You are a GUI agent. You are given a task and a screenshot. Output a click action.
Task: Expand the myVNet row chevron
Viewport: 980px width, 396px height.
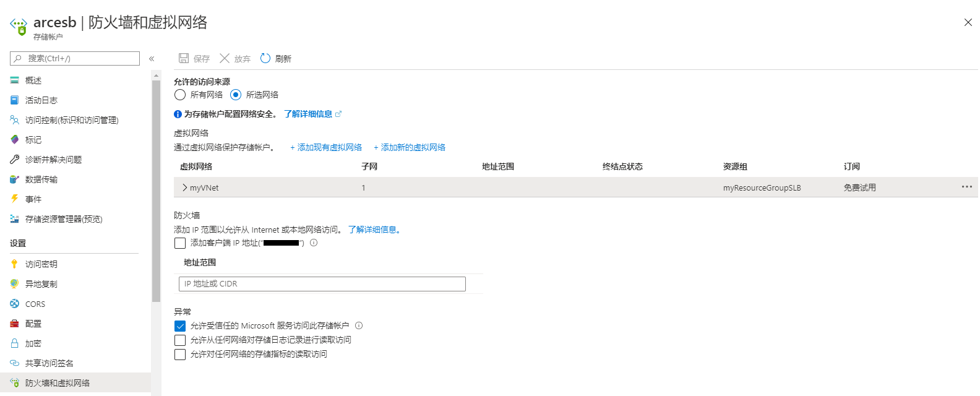[x=184, y=187]
